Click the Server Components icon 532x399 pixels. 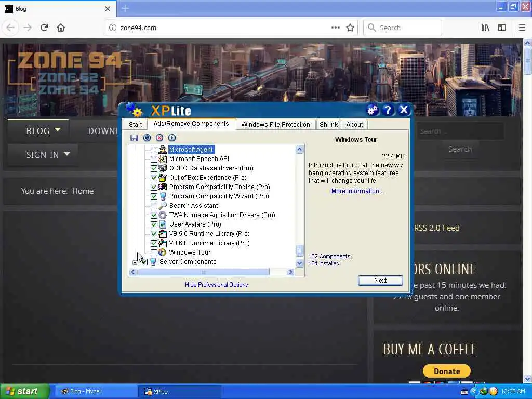coord(153,262)
